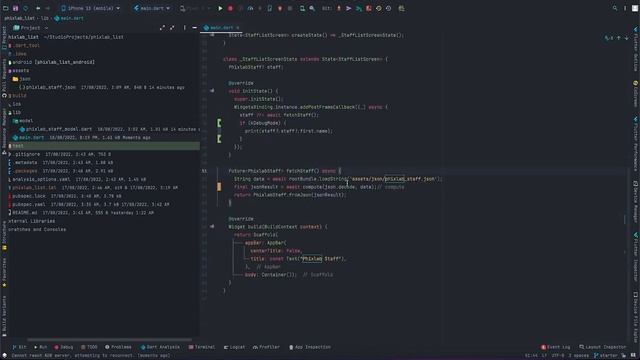The width and height of the screenshot is (640, 360).
Task: Click the UTF-8 encoding in the status bar
Action: [x=558, y=356]
